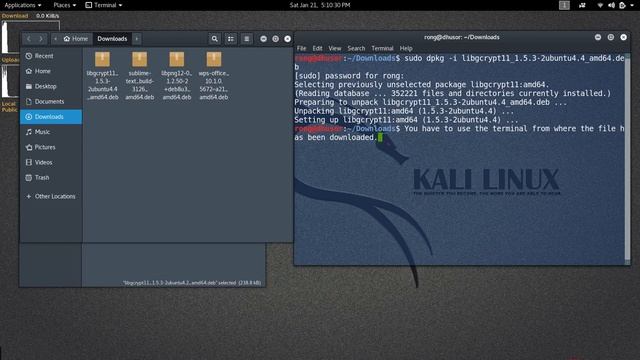Select sublime-text build 3126 deb file

click(140, 76)
